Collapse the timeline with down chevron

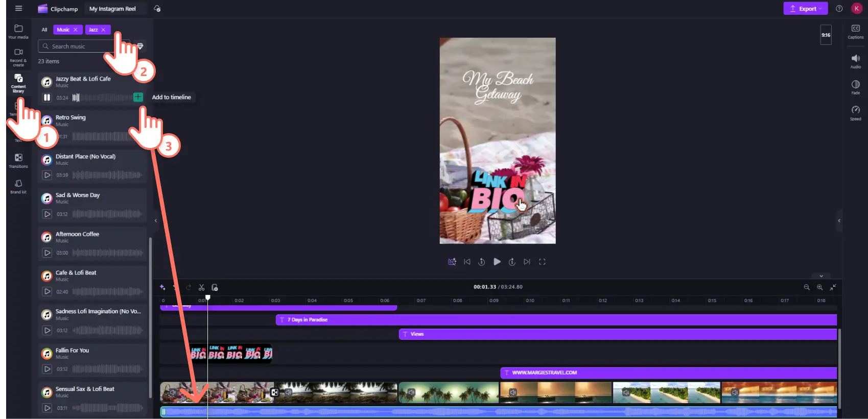coord(822,276)
